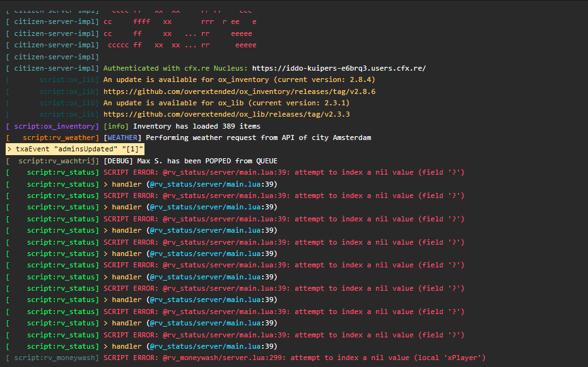This screenshot has height=367, width=588.
Task: Open the cfx.re Nucleus users URL
Action: (x=339, y=68)
